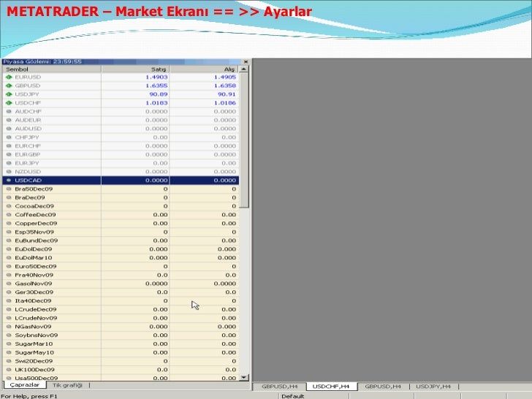The height and width of the screenshot is (399, 532).
Task: Open the second GBPUSD,H4 chart tab
Action: (x=383, y=387)
